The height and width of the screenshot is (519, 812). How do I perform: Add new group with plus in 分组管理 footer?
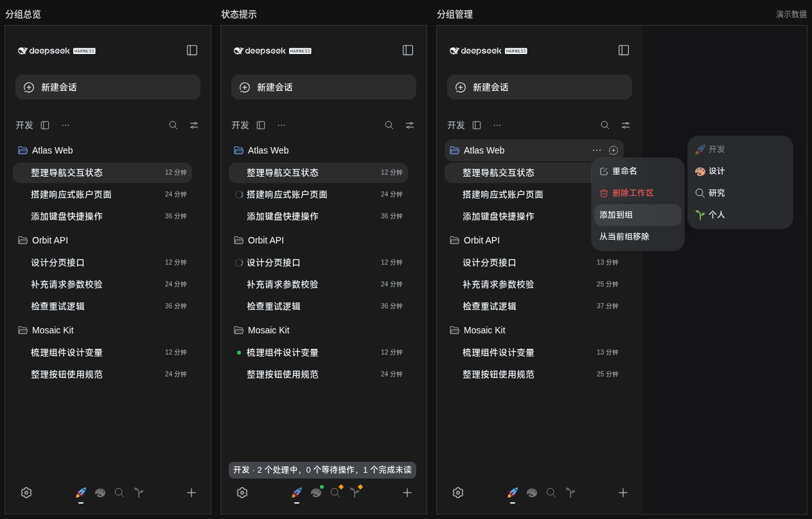tap(623, 493)
